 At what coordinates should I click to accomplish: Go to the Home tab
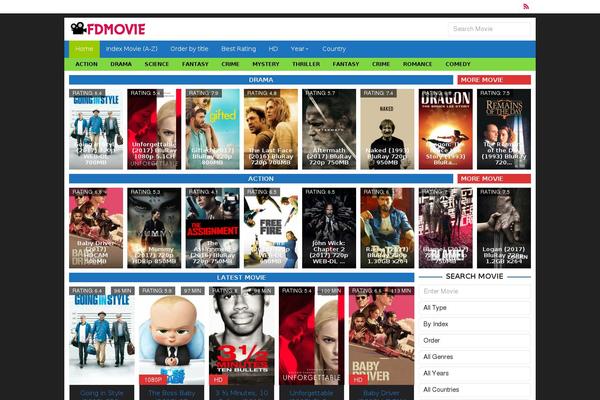[84, 49]
